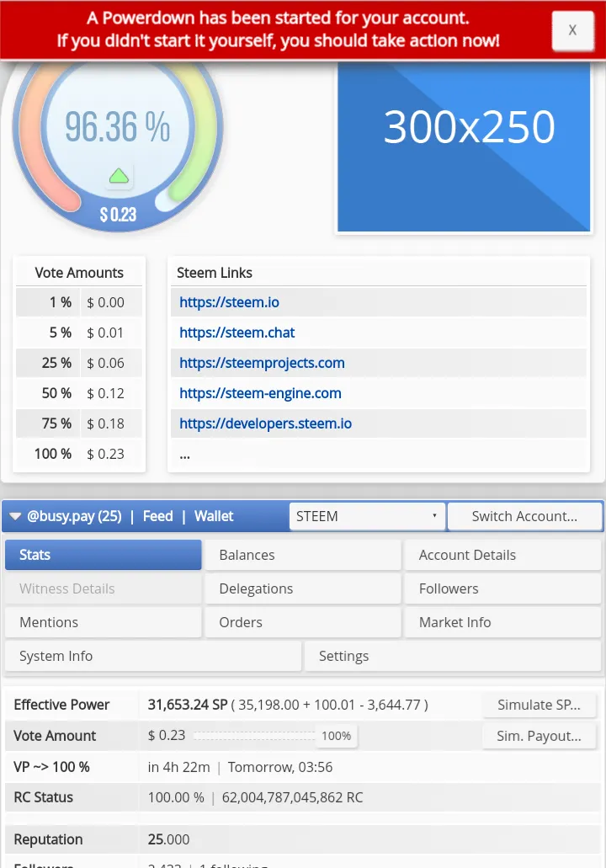Select the Delegations tab
The width and height of the screenshot is (606, 868).
tap(303, 588)
